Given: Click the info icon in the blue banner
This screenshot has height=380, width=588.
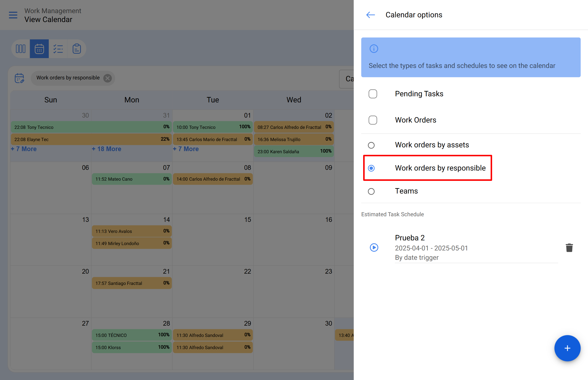Looking at the screenshot, I should tap(374, 48).
